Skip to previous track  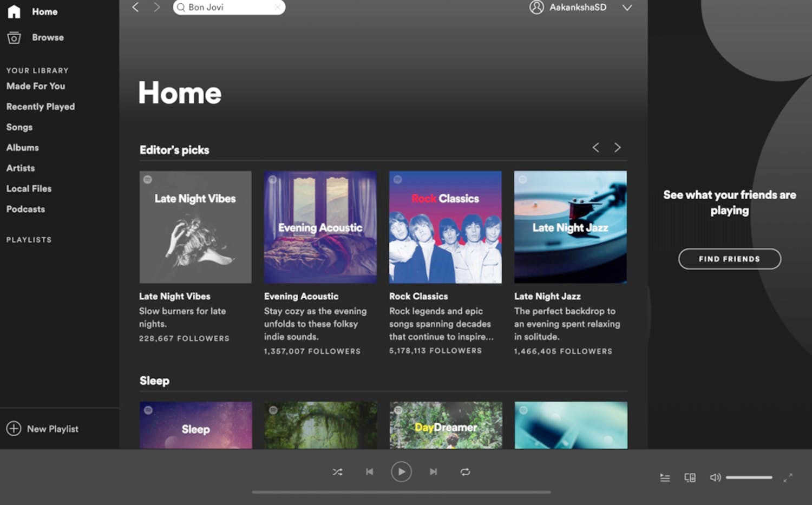click(369, 472)
